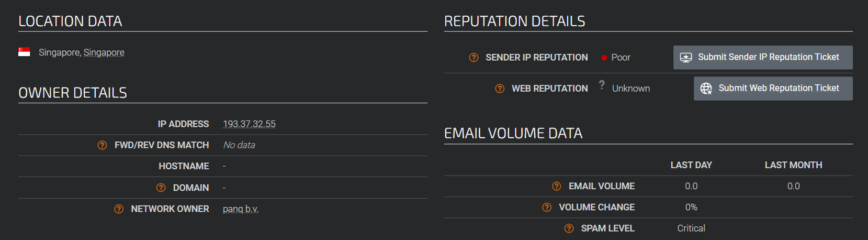868x240 pixels.
Task: Click the Critical spam level value
Action: [x=691, y=228]
